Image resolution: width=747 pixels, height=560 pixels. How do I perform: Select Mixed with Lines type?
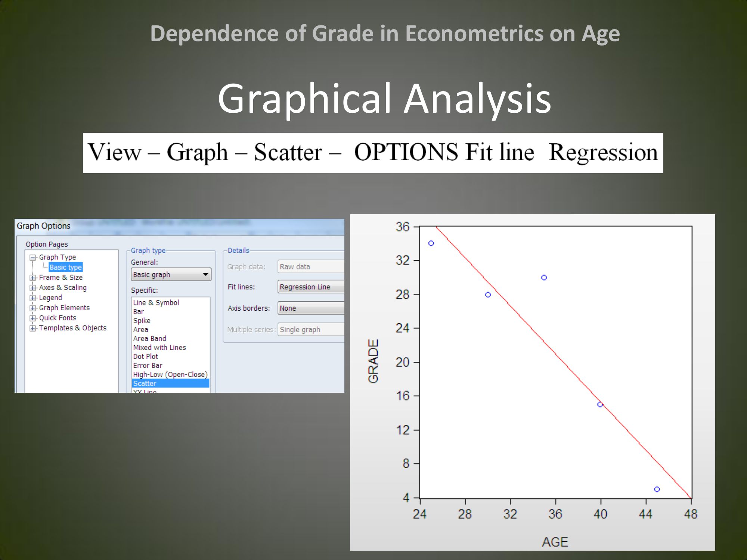coord(159,348)
